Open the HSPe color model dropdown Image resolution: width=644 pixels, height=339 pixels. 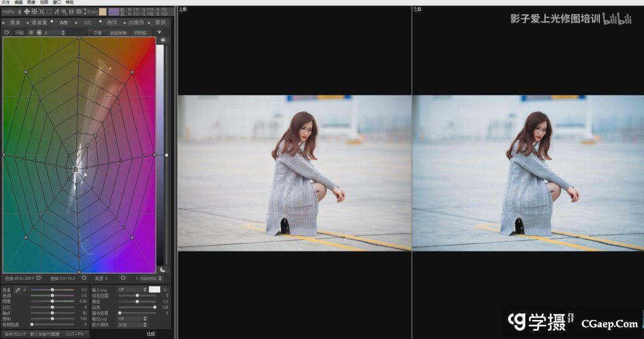[11, 11]
